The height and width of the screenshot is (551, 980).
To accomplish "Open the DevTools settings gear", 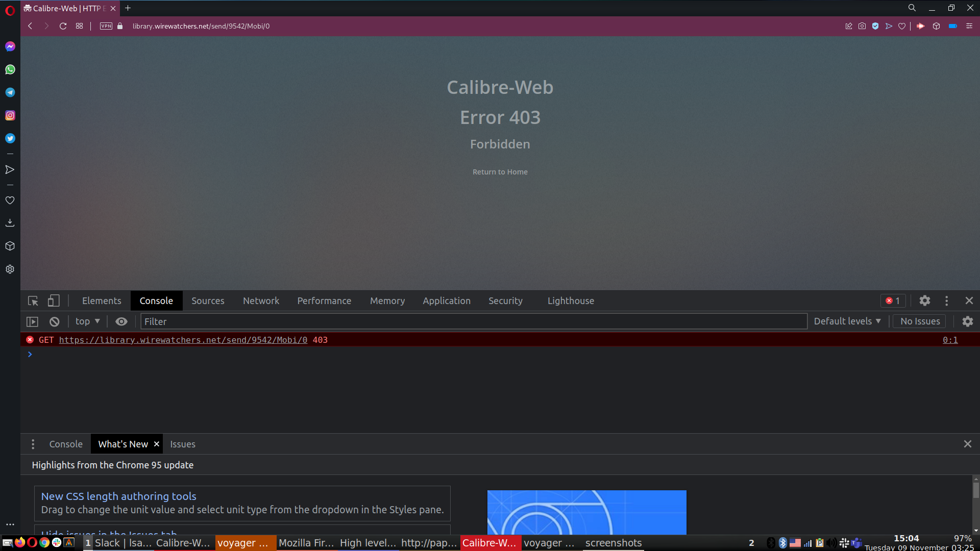I will [x=925, y=300].
